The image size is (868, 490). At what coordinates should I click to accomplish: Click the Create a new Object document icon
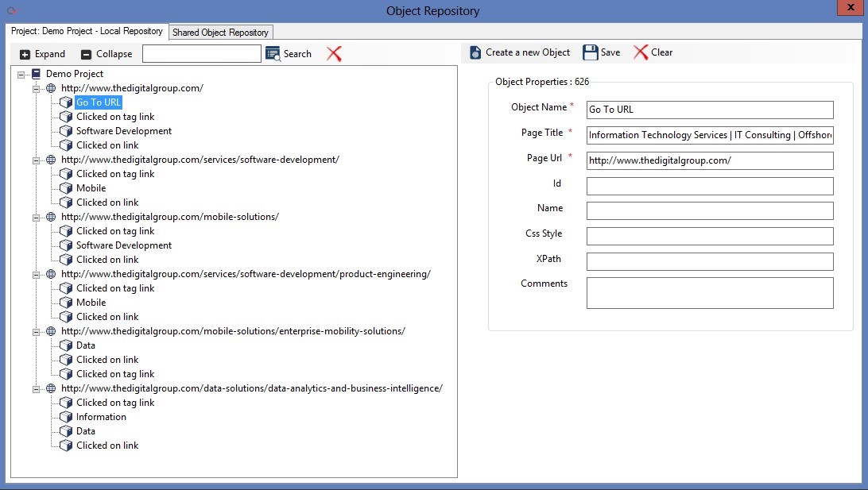click(475, 52)
